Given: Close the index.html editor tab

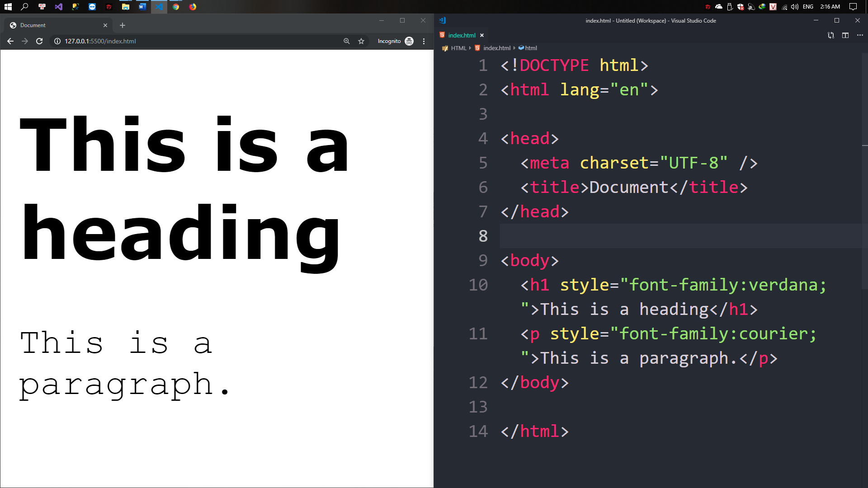Looking at the screenshot, I should click(482, 35).
